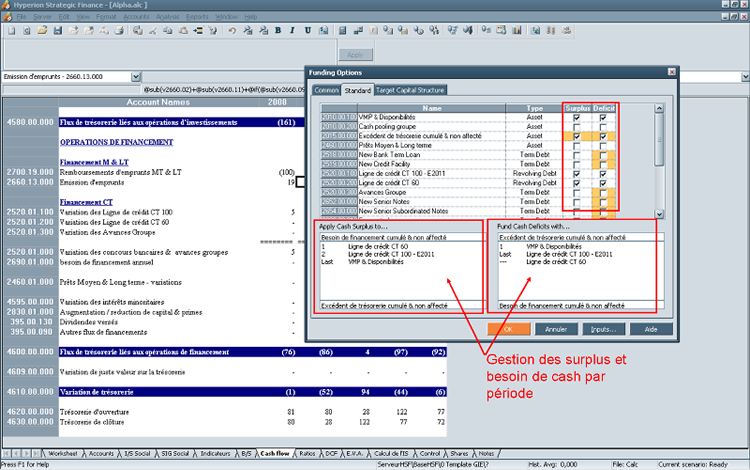Click the funding list scroll up arrow
Viewport: 750px width, 470px height.
(x=659, y=109)
